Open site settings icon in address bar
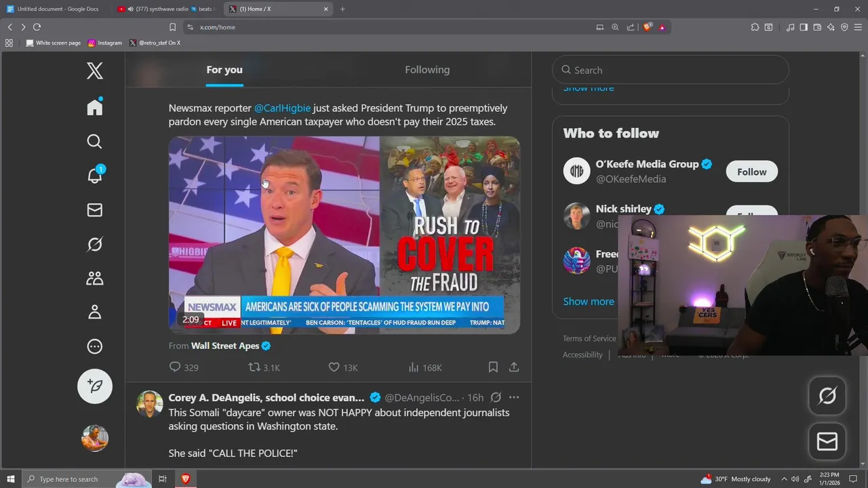The image size is (868, 488). [190, 27]
